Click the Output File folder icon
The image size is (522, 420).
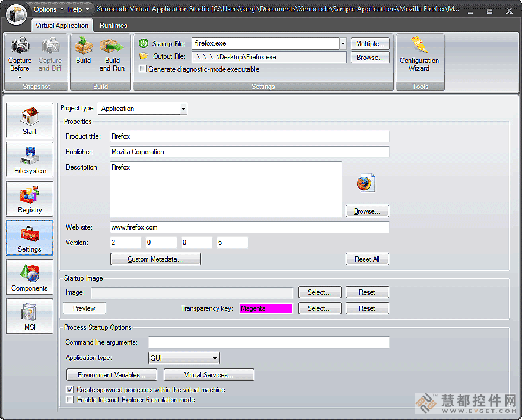tap(144, 56)
